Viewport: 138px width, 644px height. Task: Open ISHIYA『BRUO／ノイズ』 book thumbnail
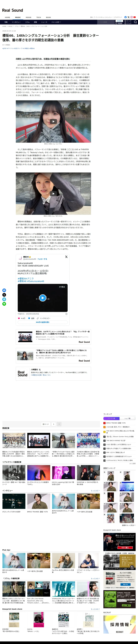coord(39,620)
